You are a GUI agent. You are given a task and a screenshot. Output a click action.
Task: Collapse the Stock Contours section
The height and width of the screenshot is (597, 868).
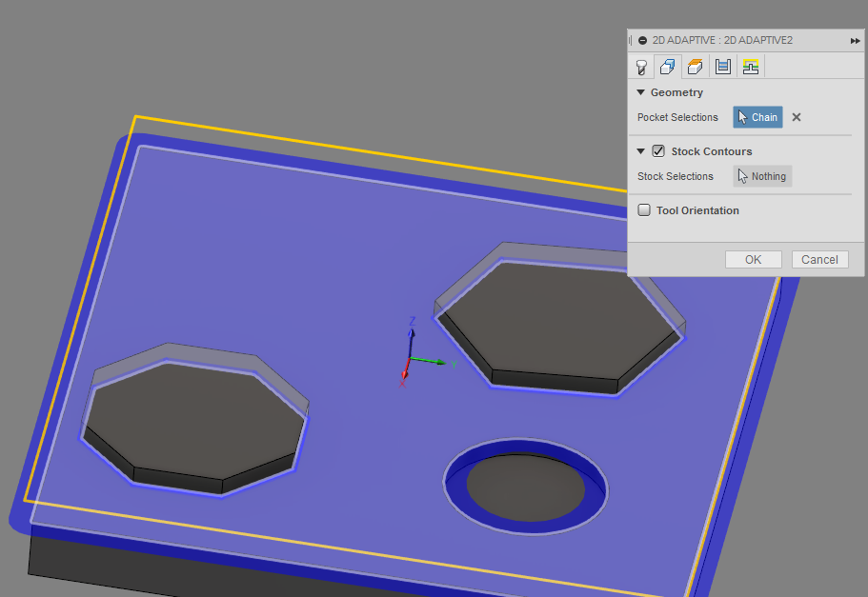pyautogui.click(x=640, y=151)
